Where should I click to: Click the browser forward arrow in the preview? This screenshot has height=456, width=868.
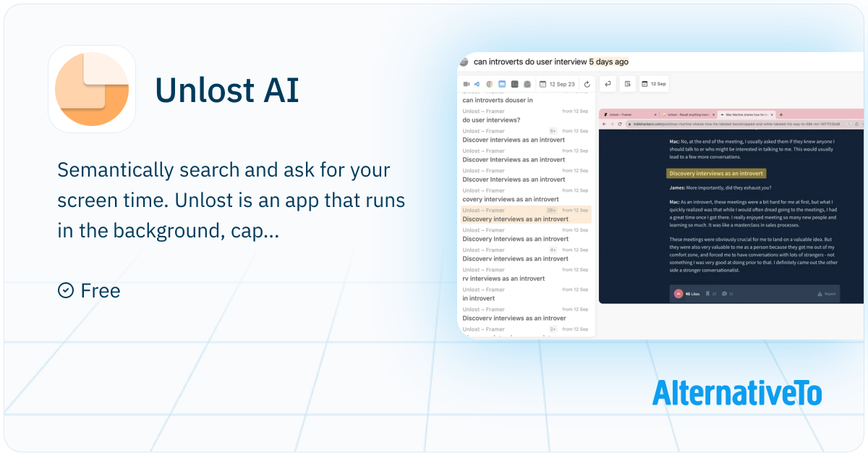click(612, 124)
